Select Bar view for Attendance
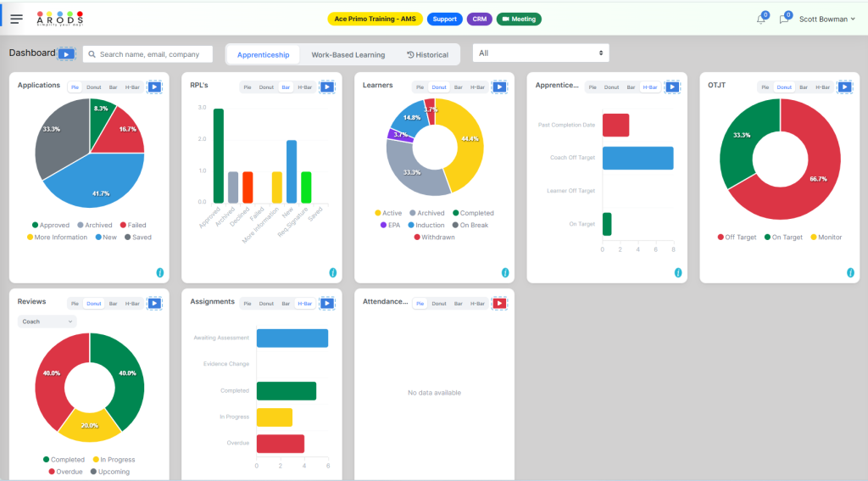868x481 pixels. pyautogui.click(x=459, y=304)
